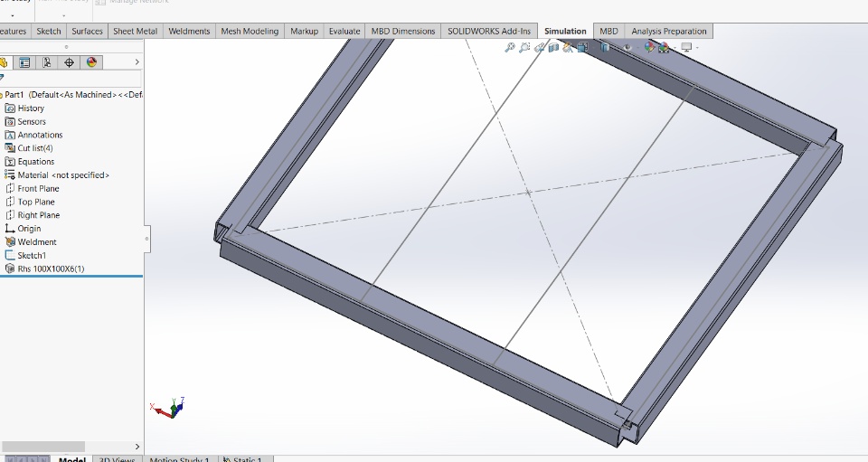Switch to the Weldments tab
Image resolution: width=868 pixels, height=462 pixels.
pos(189,31)
